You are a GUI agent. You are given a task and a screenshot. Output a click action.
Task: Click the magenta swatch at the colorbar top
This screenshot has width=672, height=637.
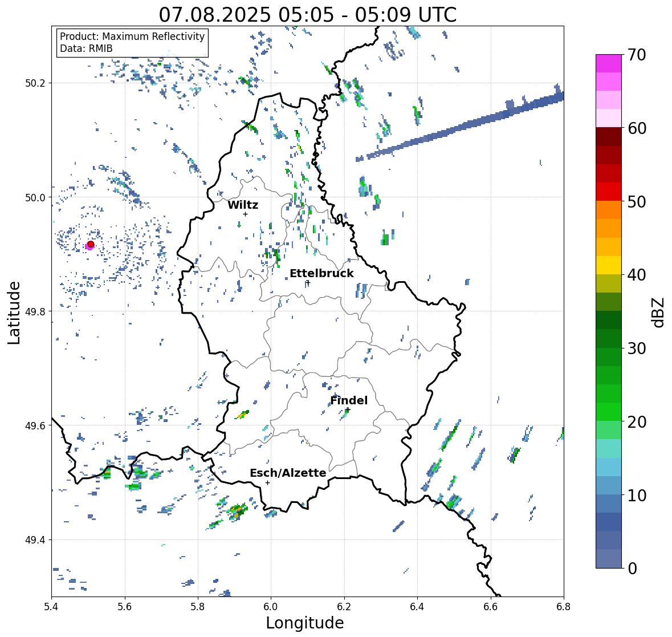pyautogui.click(x=608, y=63)
